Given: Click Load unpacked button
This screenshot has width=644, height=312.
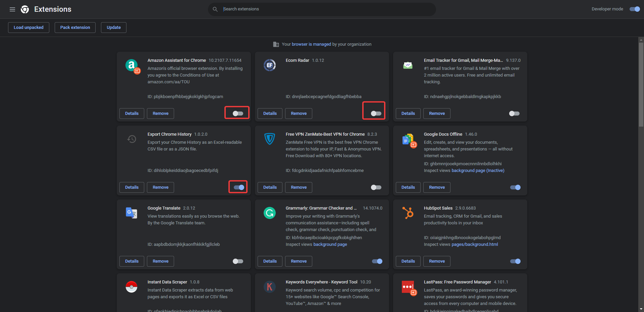Looking at the screenshot, I should [29, 28].
